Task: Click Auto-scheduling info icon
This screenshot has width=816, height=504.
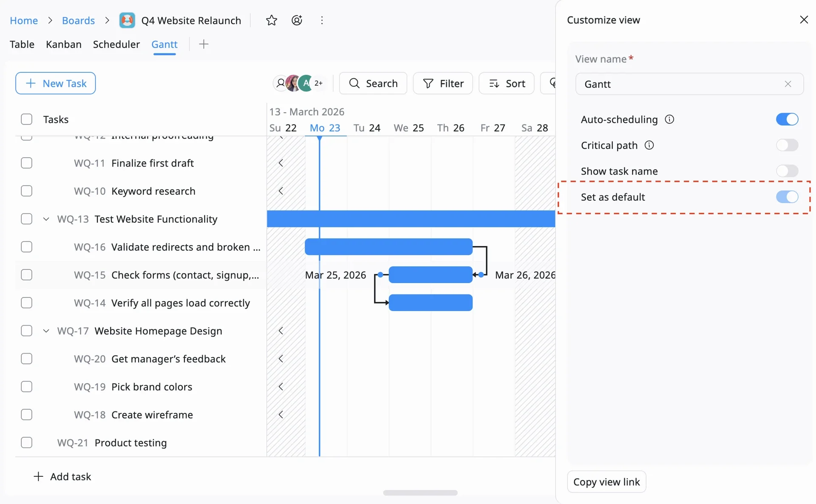Action: click(669, 119)
